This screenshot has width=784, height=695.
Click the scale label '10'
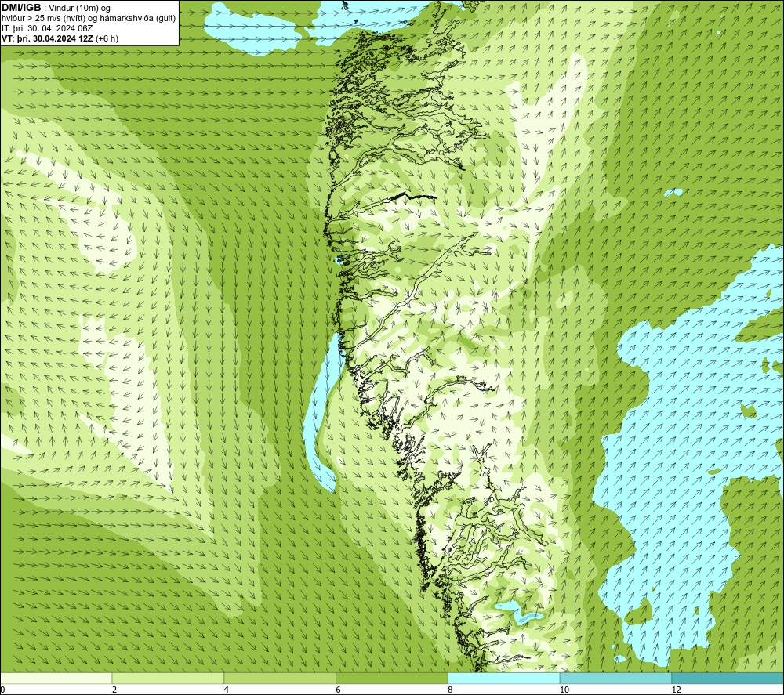pos(564,690)
